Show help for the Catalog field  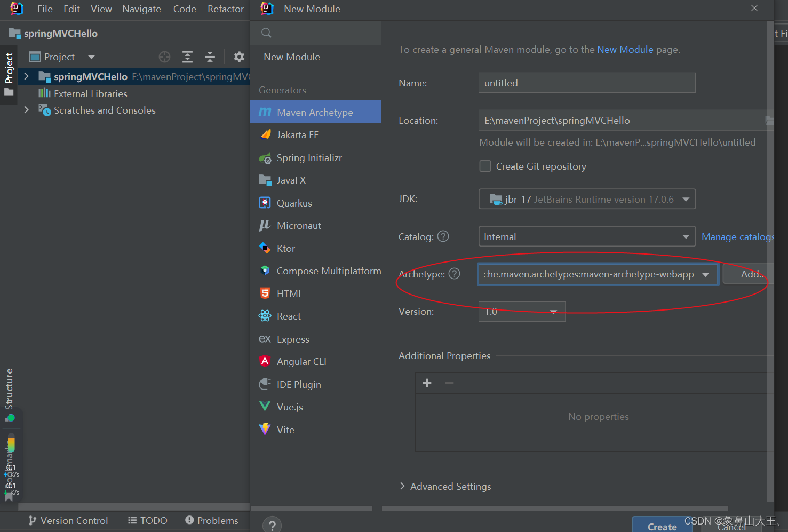[x=443, y=236]
